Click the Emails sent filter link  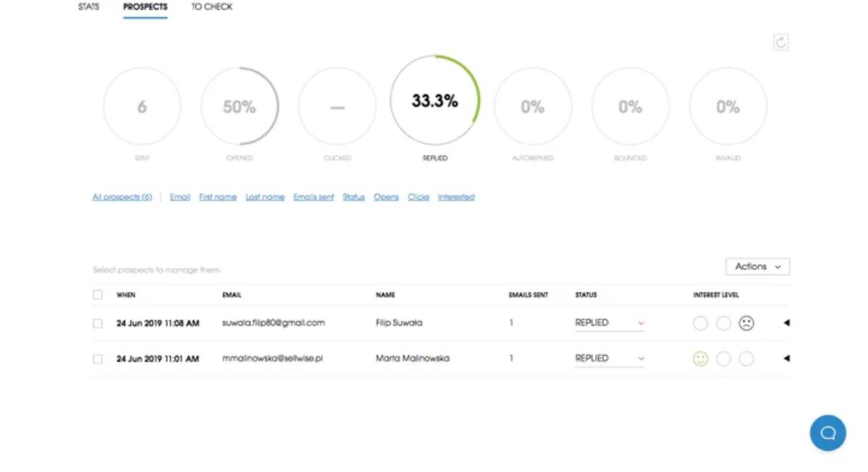[314, 197]
